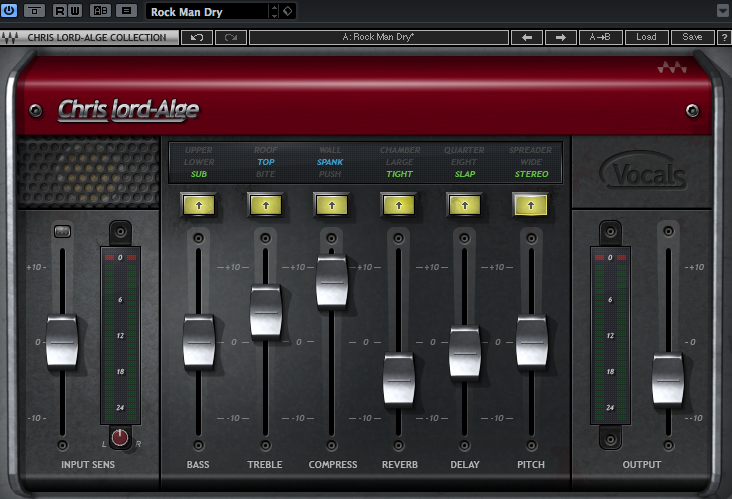
Task: Click the OUTPUT fader handle
Action: (x=668, y=380)
